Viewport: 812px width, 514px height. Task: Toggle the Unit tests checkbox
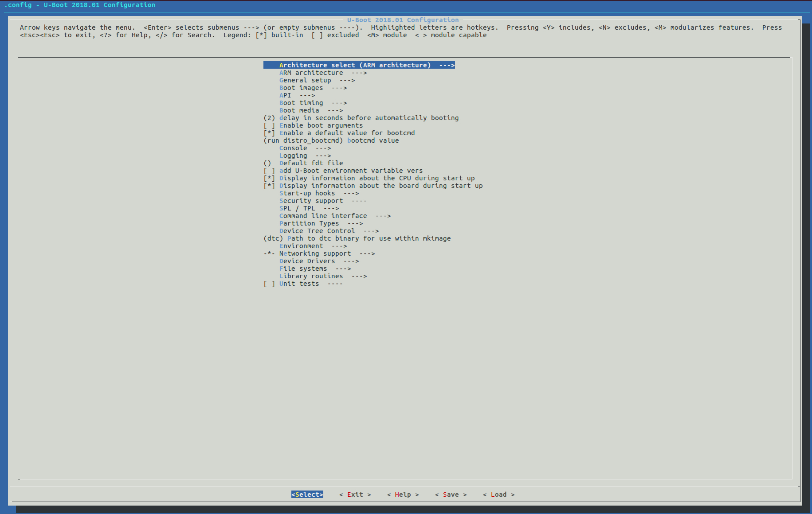tap(269, 284)
